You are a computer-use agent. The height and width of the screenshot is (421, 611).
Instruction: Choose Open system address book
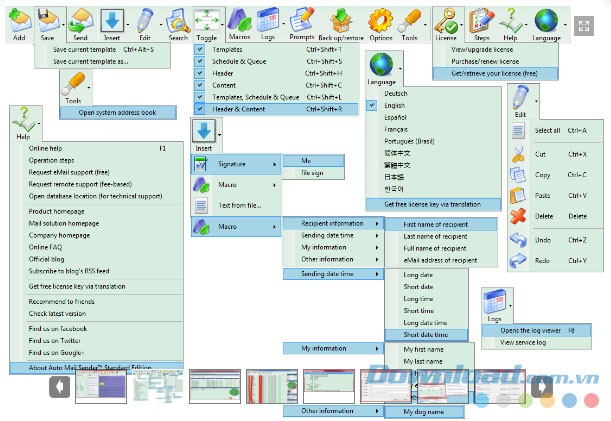tap(117, 113)
